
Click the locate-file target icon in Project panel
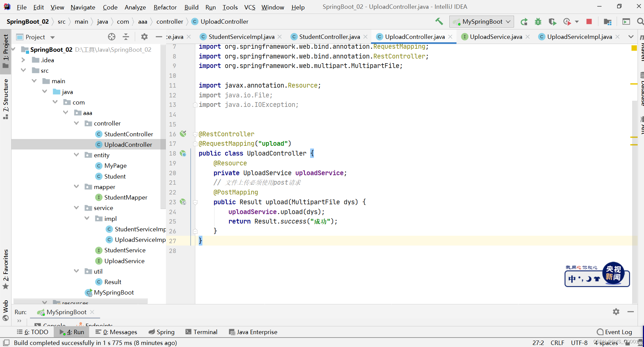pyautogui.click(x=112, y=37)
